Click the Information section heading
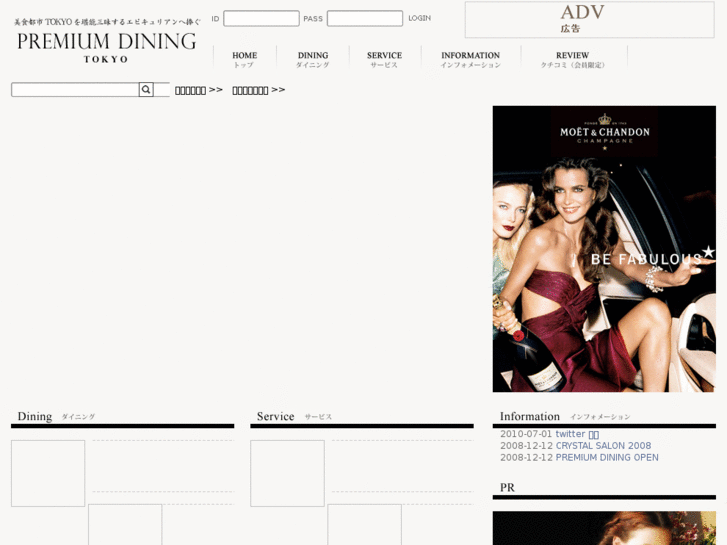Screen dimensions: 727x545 click(x=529, y=417)
